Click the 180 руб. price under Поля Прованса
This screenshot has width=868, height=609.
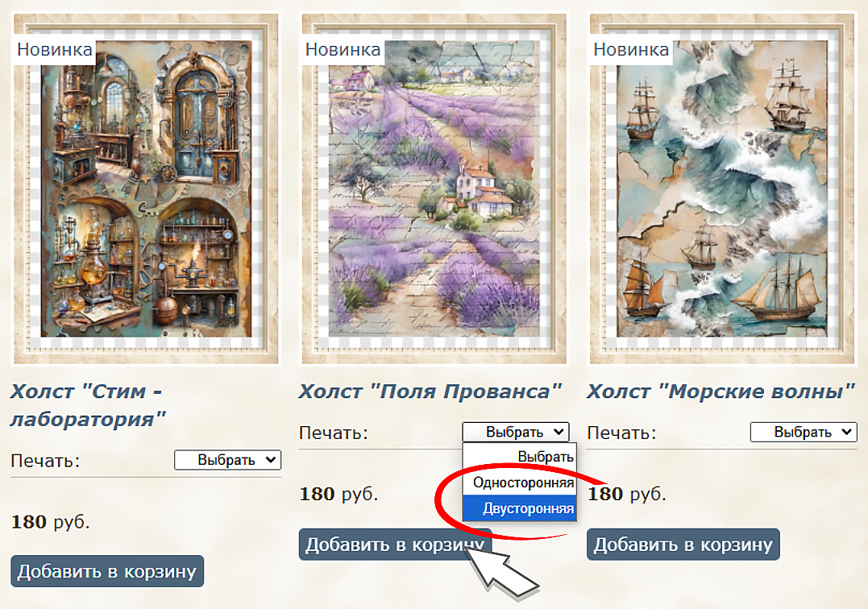pyautogui.click(x=338, y=493)
